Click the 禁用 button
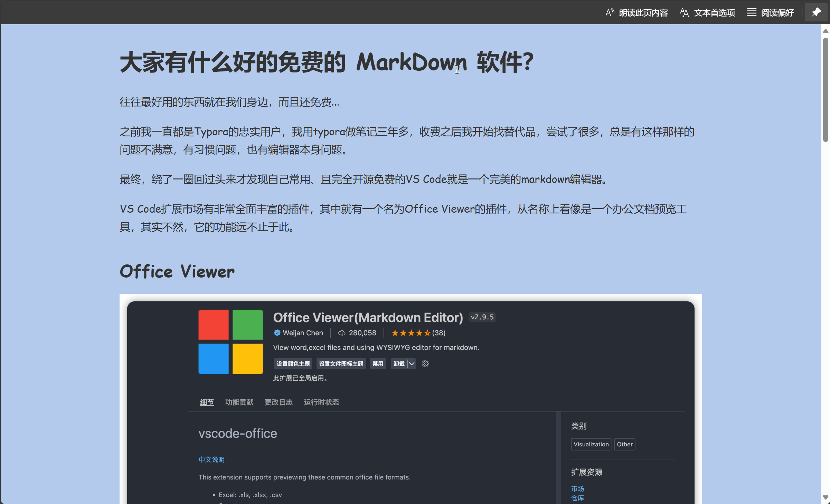830x504 pixels. 378,364
